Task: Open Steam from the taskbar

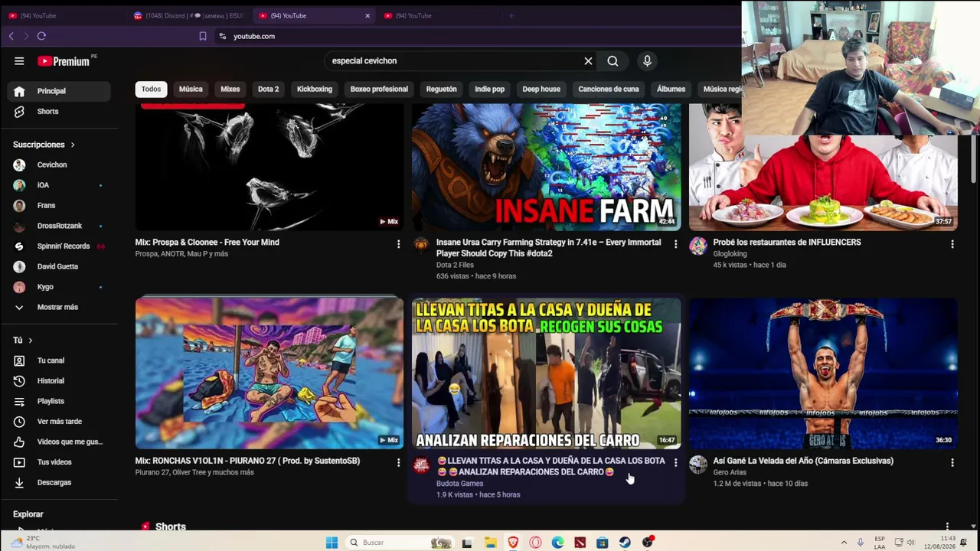Action: click(625, 543)
